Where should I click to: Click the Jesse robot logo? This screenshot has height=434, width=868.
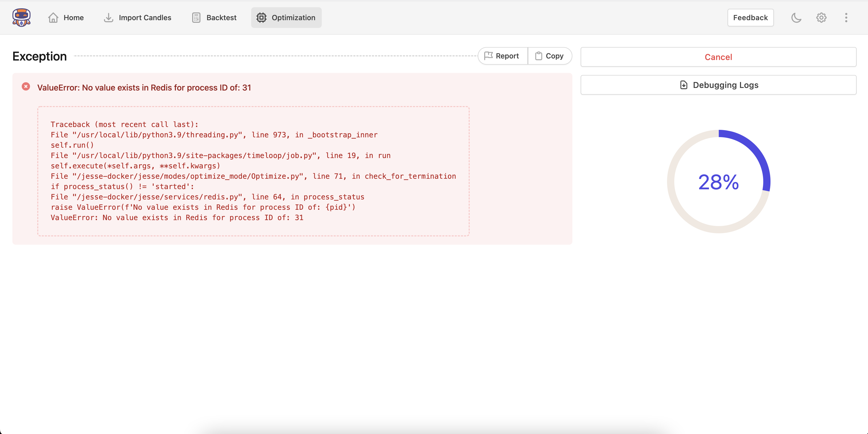(x=21, y=17)
